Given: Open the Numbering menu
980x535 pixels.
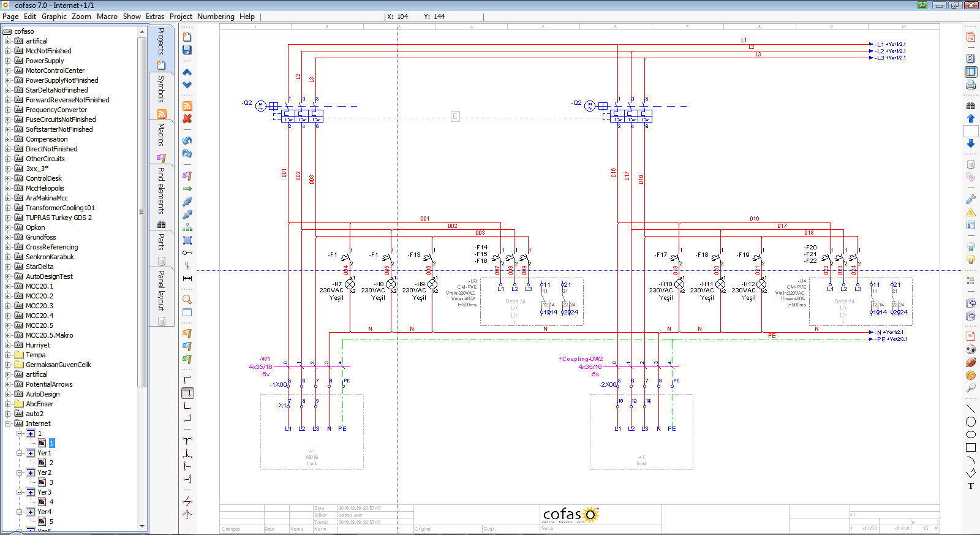Looking at the screenshot, I should coord(216,17).
